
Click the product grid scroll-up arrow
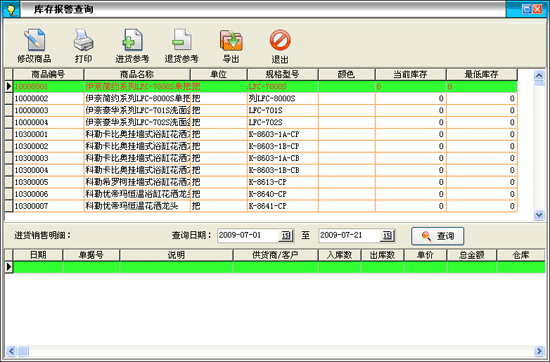tap(539, 75)
